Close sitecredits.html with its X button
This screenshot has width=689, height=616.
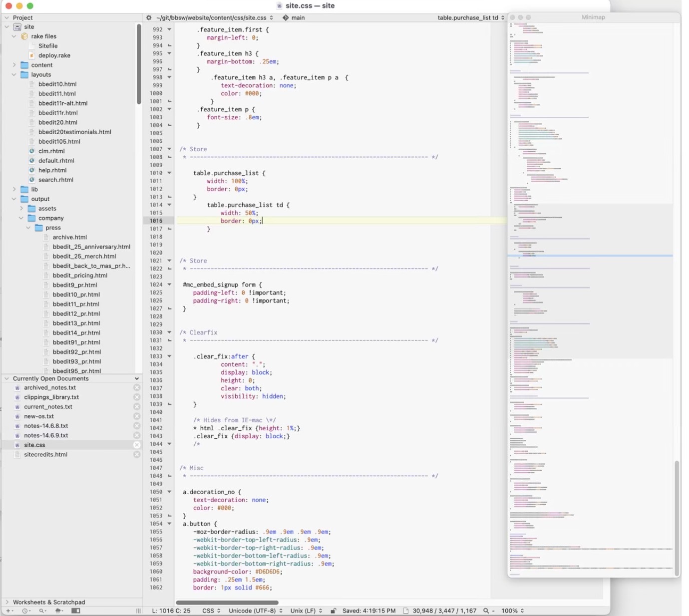click(x=137, y=455)
